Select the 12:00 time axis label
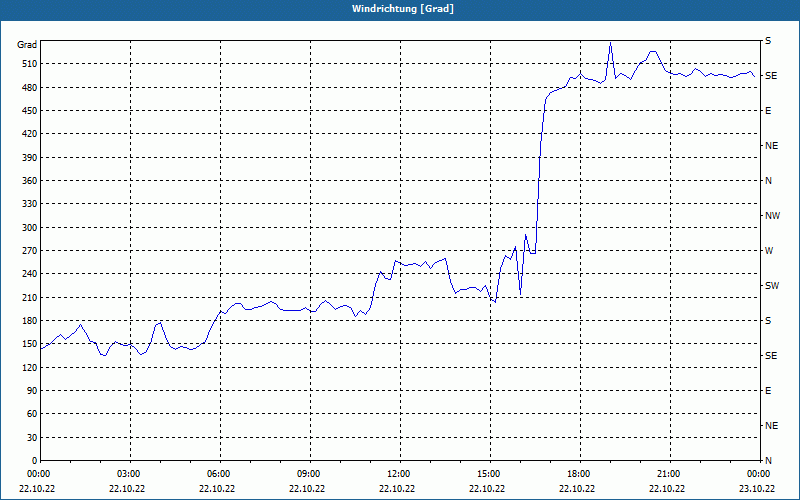This screenshot has height=500, width=800. [x=397, y=474]
